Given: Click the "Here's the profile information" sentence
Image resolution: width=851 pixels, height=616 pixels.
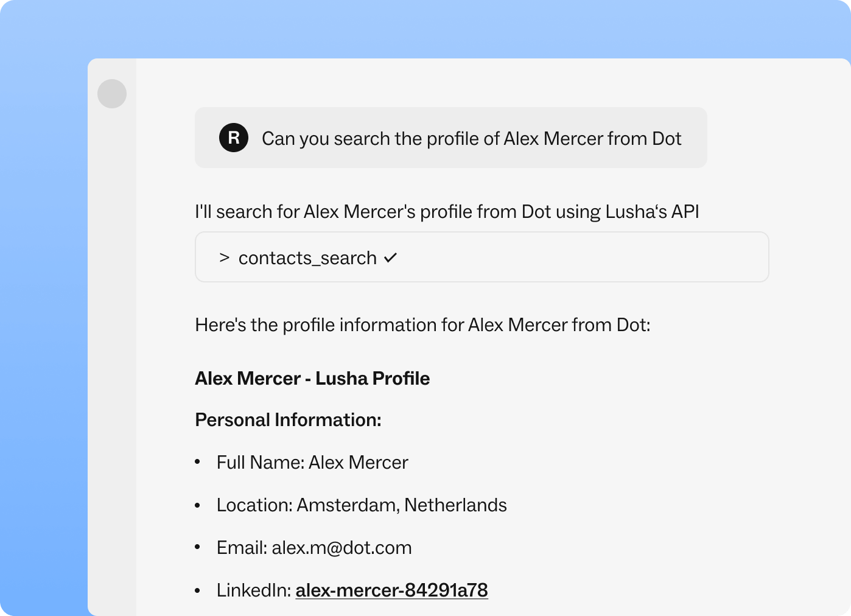Looking at the screenshot, I should tap(422, 325).
